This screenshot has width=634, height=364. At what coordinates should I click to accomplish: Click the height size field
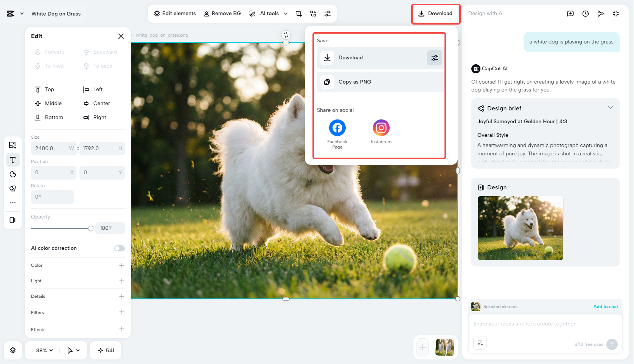click(x=102, y=149)
